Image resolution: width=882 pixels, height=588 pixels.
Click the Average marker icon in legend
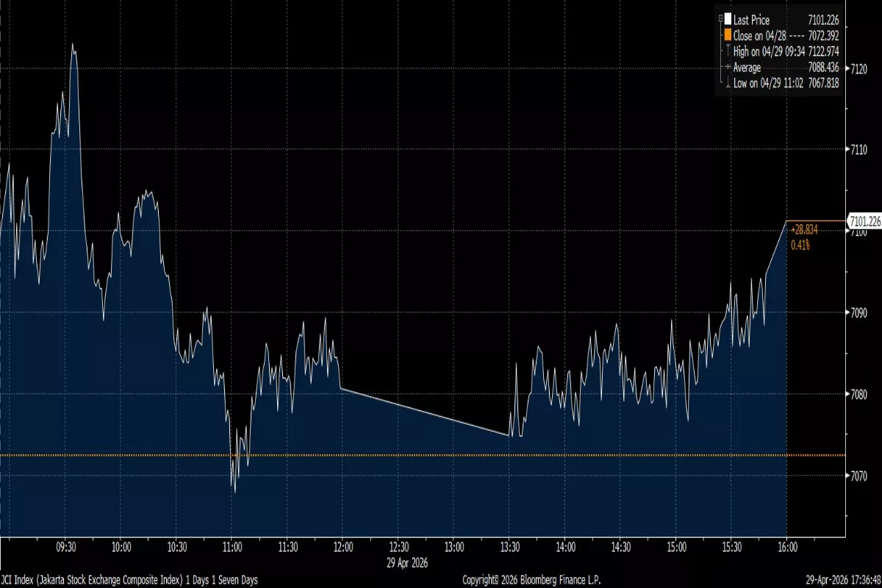click(728, 68)
